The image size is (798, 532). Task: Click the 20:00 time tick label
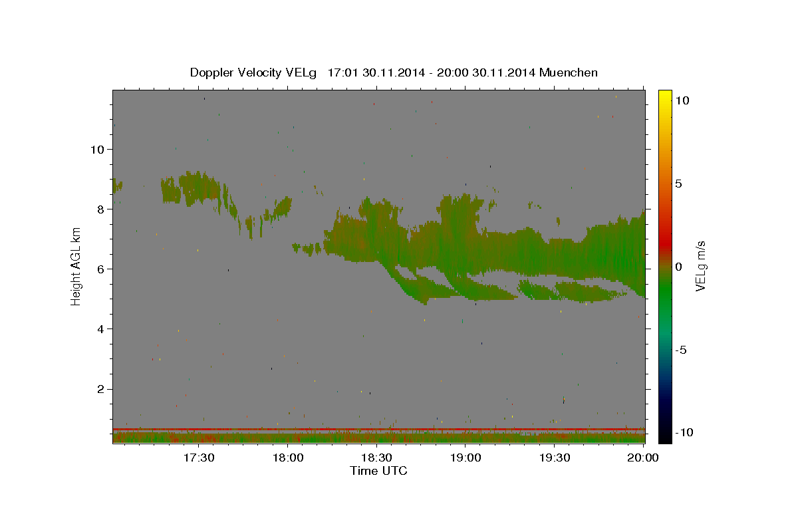(642, 458)
